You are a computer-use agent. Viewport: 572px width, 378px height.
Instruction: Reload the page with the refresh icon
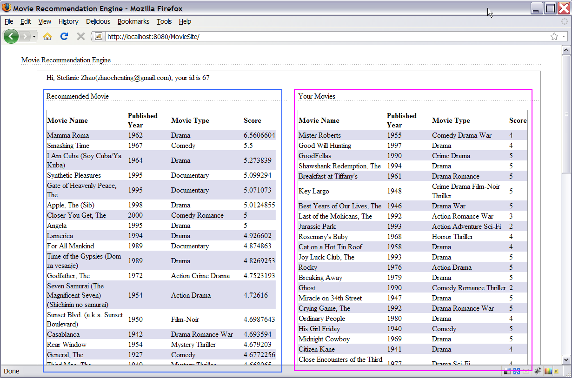tap(64, 36)
